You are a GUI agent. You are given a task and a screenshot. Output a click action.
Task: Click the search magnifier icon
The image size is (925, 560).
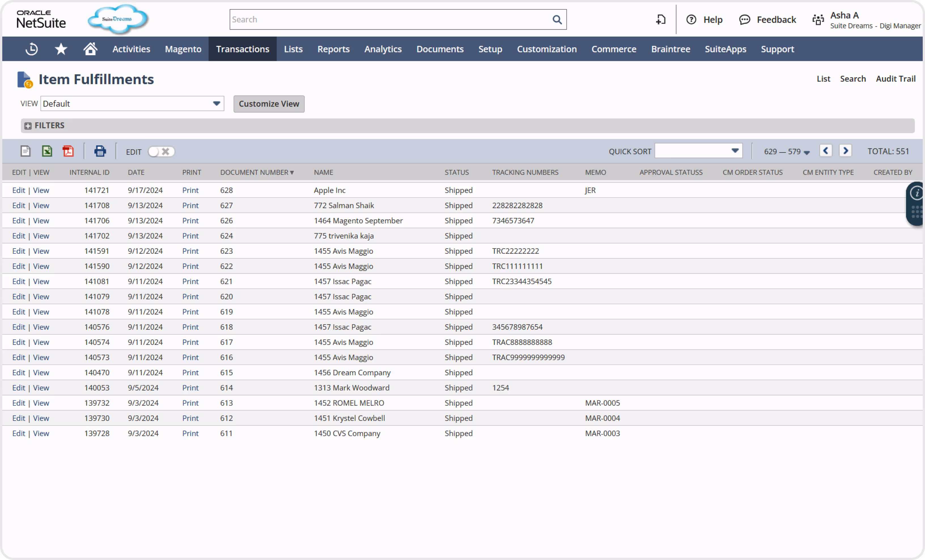557,20
